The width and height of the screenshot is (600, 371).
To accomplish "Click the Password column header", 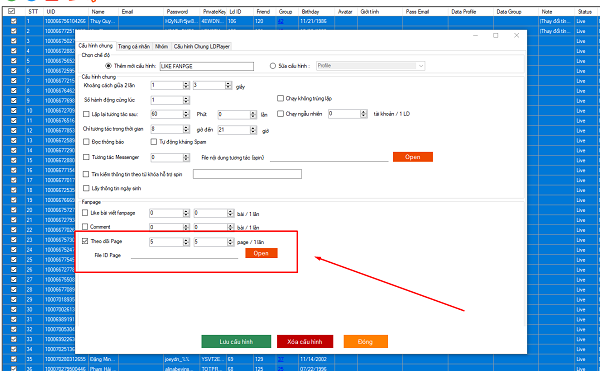I will tap(182, 11).
